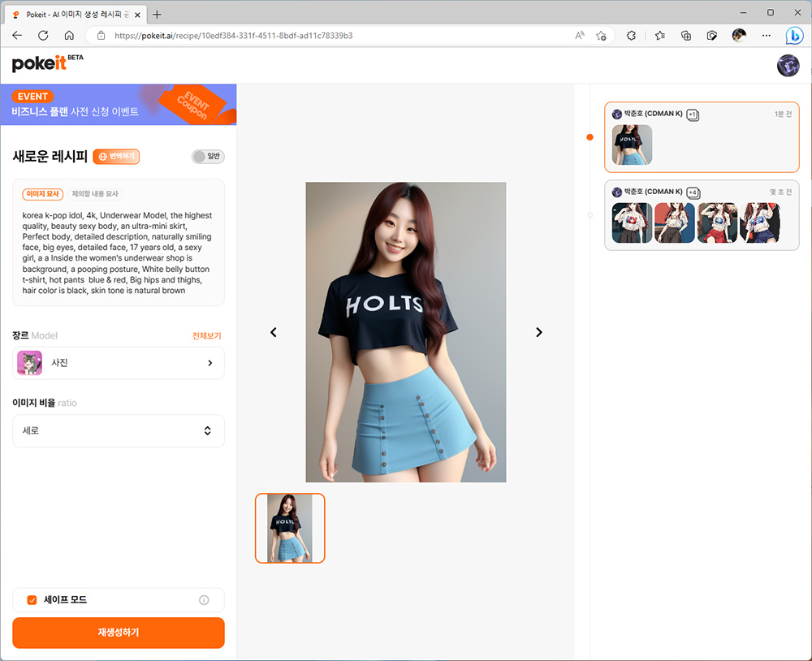Open the browser profile avatar
This screenshot has width=812, height=661.
(x=739, y=35)
